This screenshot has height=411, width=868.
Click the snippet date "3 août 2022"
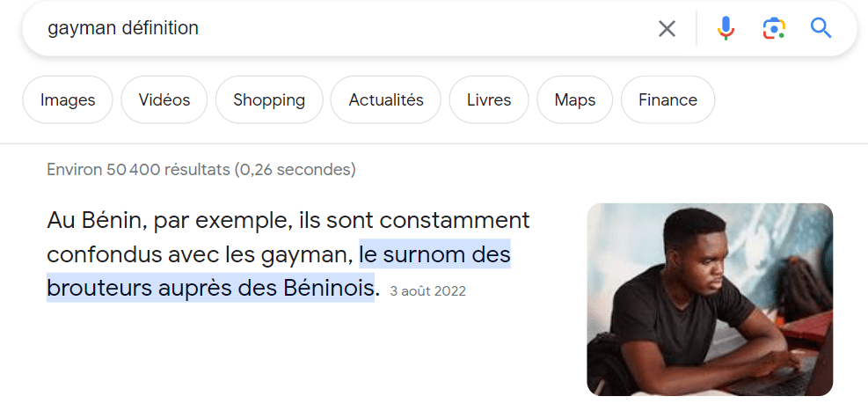tap(427, 291)
